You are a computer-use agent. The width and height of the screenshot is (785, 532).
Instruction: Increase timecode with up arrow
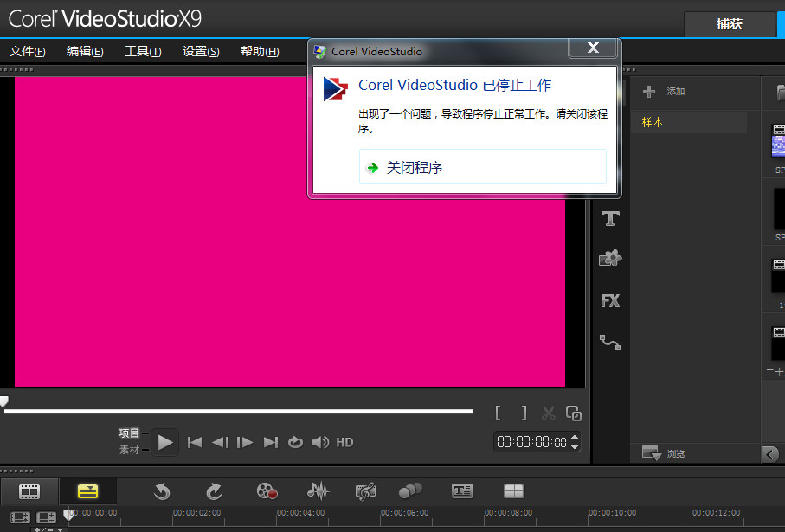(x=575, y=438)
